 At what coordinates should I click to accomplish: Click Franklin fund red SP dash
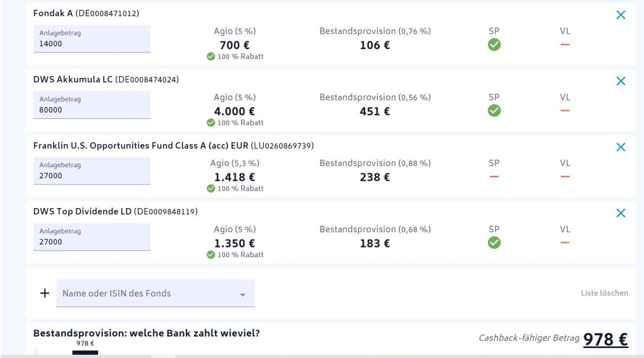click(x=494, y=177)
